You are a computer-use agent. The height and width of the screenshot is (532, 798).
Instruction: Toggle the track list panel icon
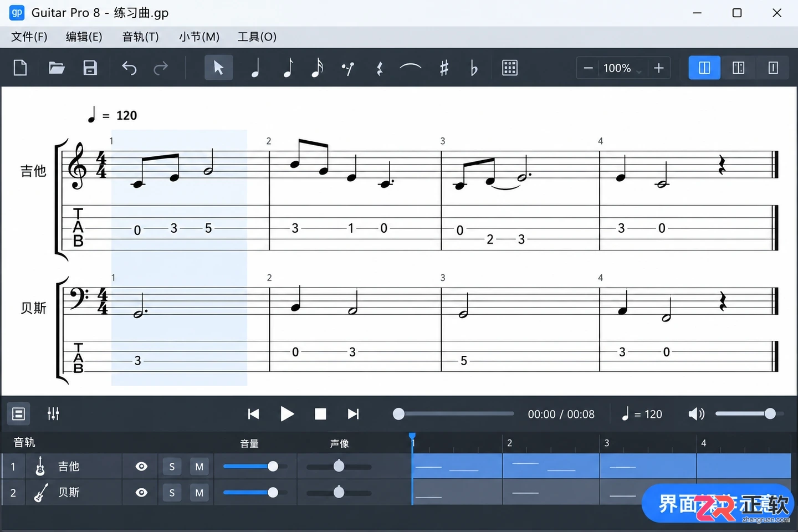tap(18, 414)
